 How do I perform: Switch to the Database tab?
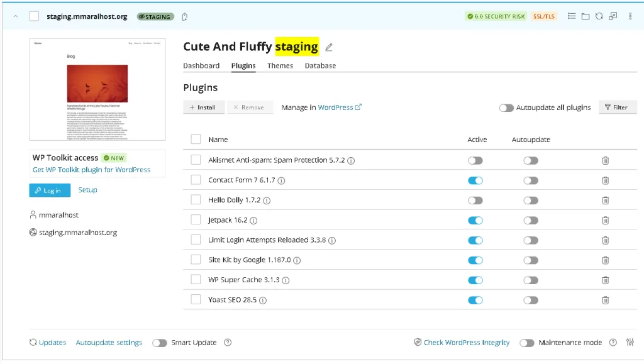[x=320, y=65]
